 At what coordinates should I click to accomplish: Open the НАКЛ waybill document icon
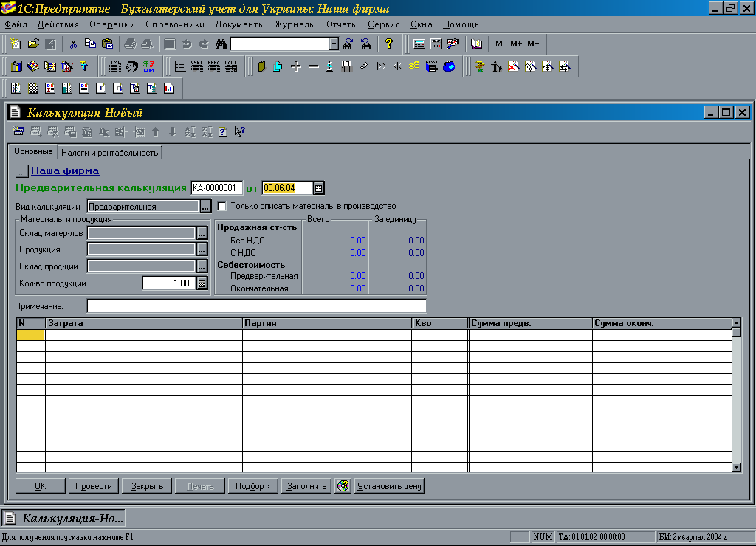coord(214,66)
